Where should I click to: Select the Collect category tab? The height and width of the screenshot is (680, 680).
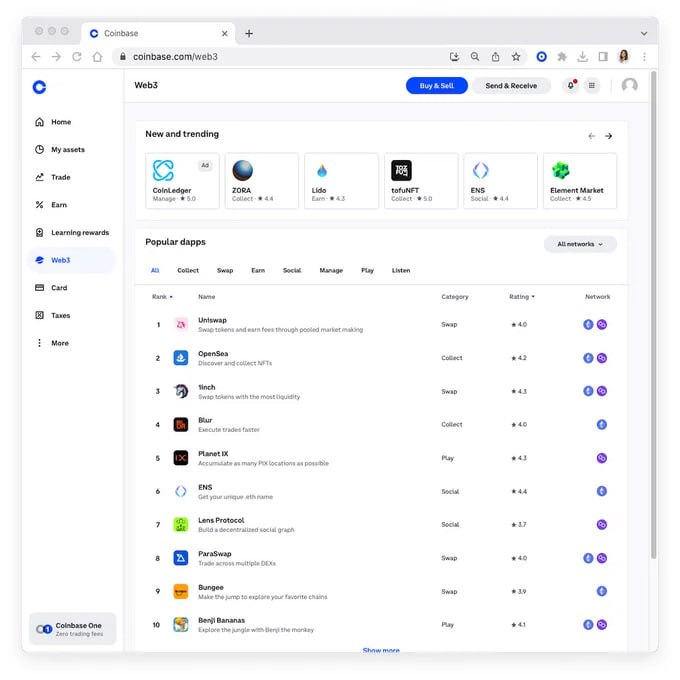tap(188, 270)
